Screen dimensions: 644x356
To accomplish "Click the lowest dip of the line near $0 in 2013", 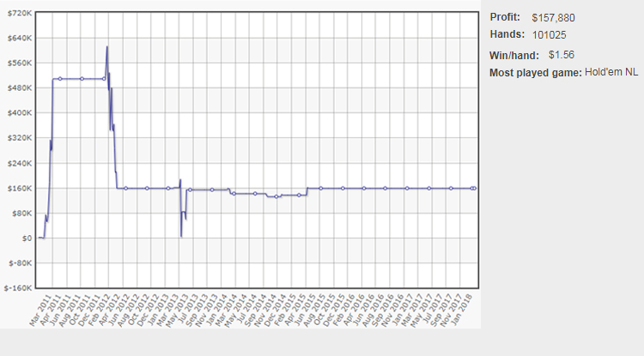I will tap(181, 235).
